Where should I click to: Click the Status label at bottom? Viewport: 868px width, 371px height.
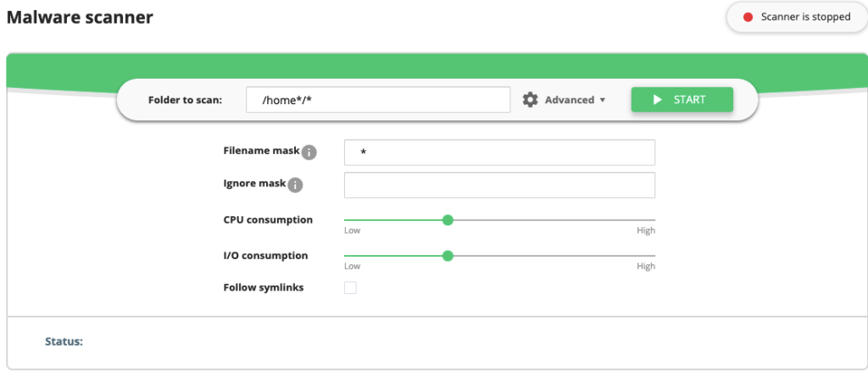point(64,341)
